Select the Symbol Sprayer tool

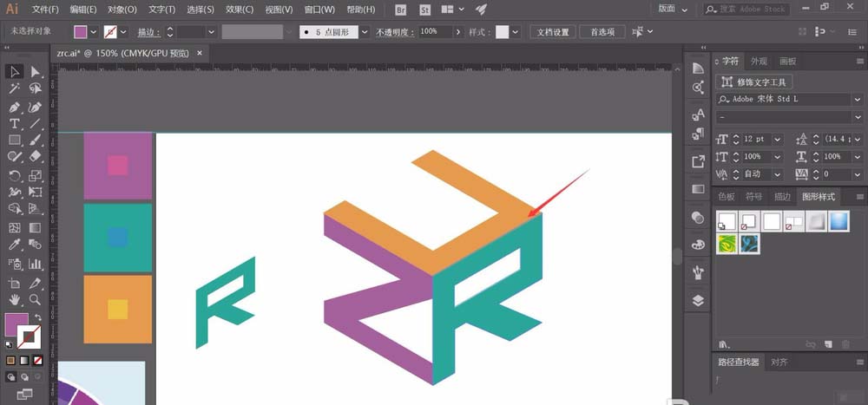tap(15, 264)
